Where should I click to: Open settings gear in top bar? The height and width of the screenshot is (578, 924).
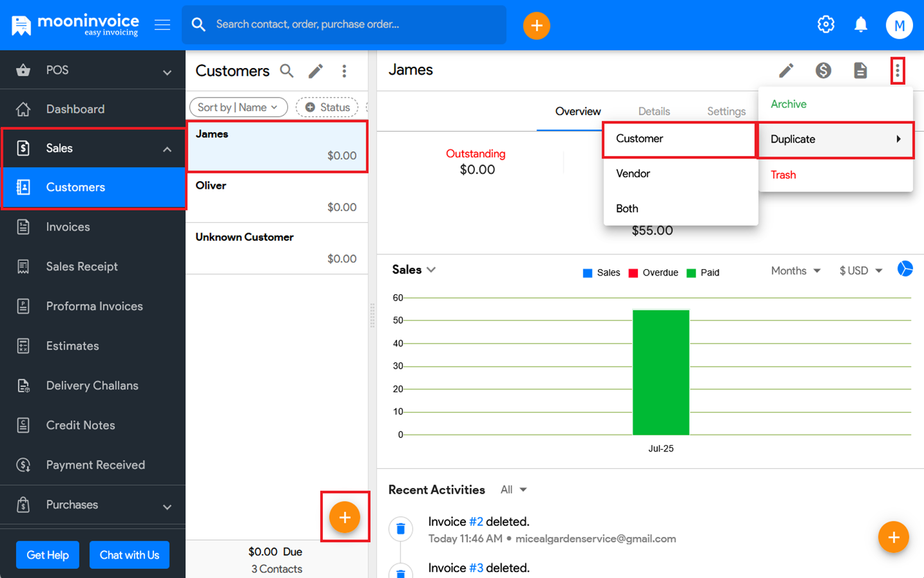click(825, 25)
